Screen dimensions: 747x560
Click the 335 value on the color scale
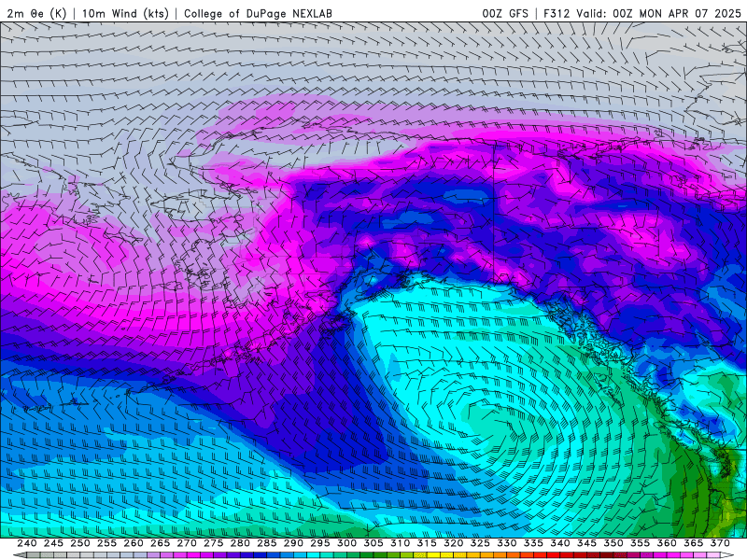(x=533, y=543)
